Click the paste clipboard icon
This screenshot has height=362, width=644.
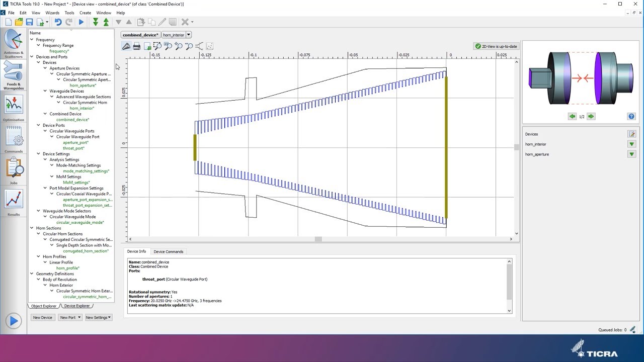tap(141, 22)
